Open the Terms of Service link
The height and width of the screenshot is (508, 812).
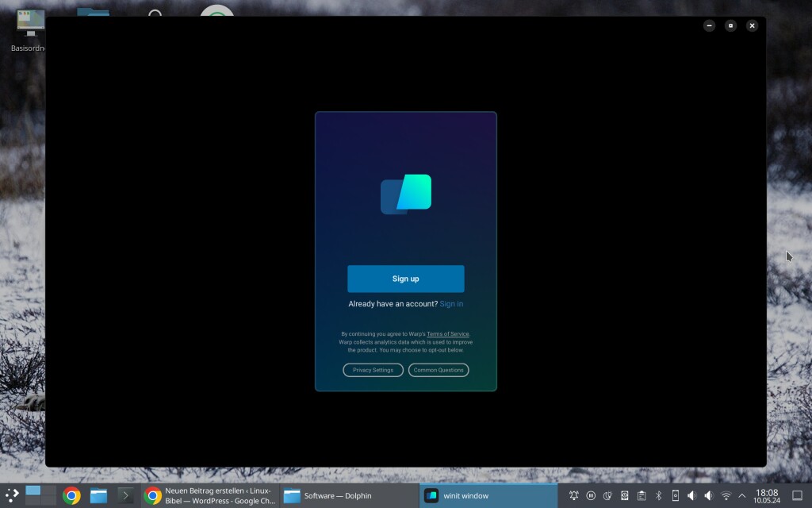click(447, 334)
